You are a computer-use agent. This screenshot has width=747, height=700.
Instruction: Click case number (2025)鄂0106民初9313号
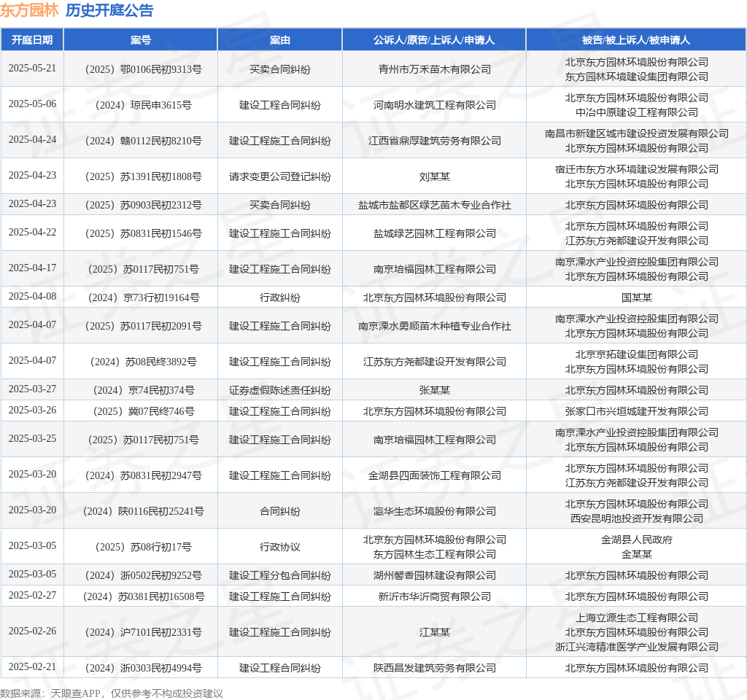(x=144, y=69)
